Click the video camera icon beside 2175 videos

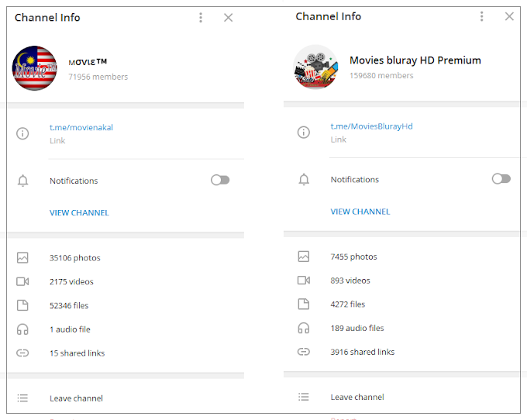22,281
